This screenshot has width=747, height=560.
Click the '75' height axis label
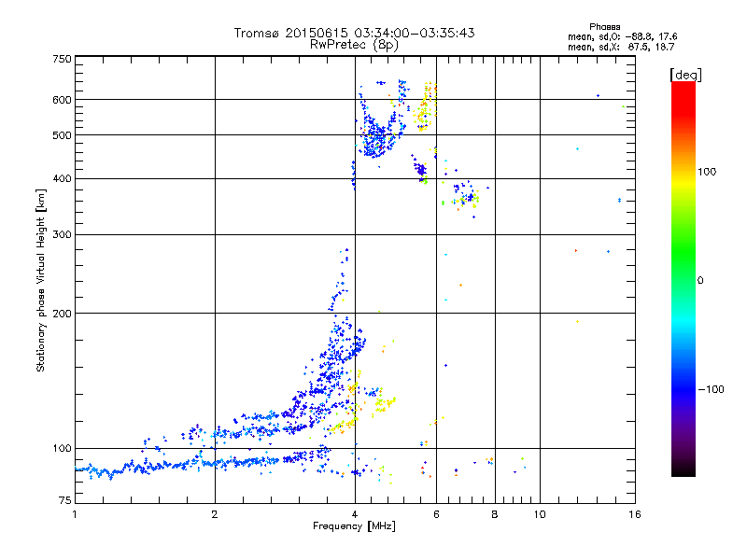point(65,500)
